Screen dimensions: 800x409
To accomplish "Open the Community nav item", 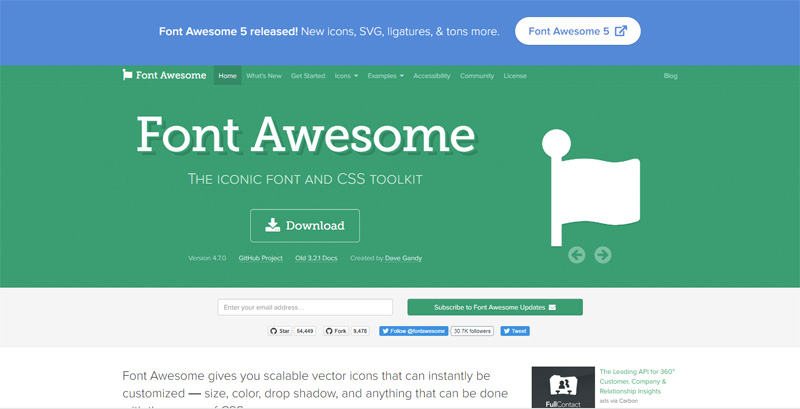I will pos(477,75).
